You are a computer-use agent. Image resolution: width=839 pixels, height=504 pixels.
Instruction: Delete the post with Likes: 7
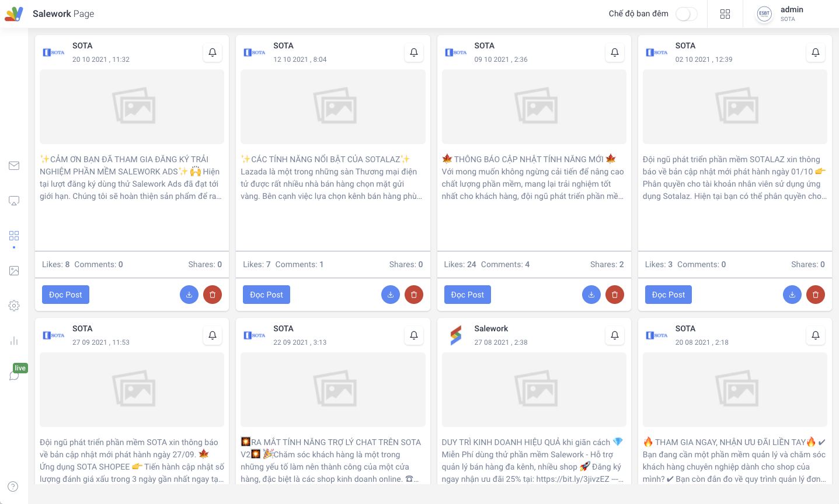[414, 295]
